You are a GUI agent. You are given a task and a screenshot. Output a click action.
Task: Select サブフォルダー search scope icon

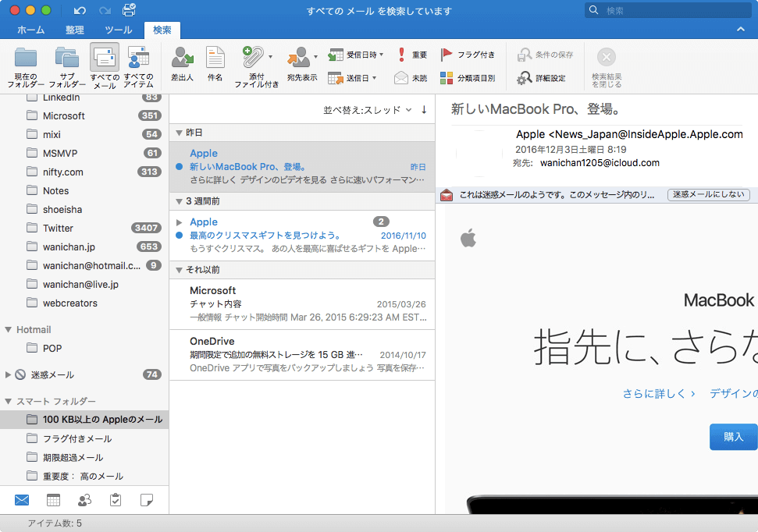[66, 58]
